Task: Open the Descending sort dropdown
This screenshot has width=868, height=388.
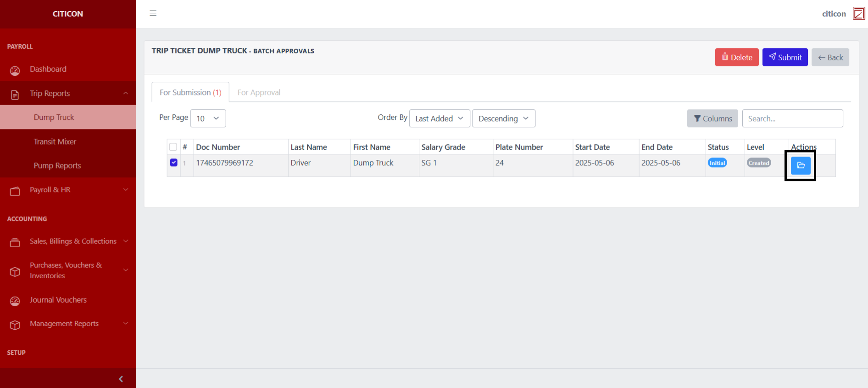Action: (x=503, y=118)
